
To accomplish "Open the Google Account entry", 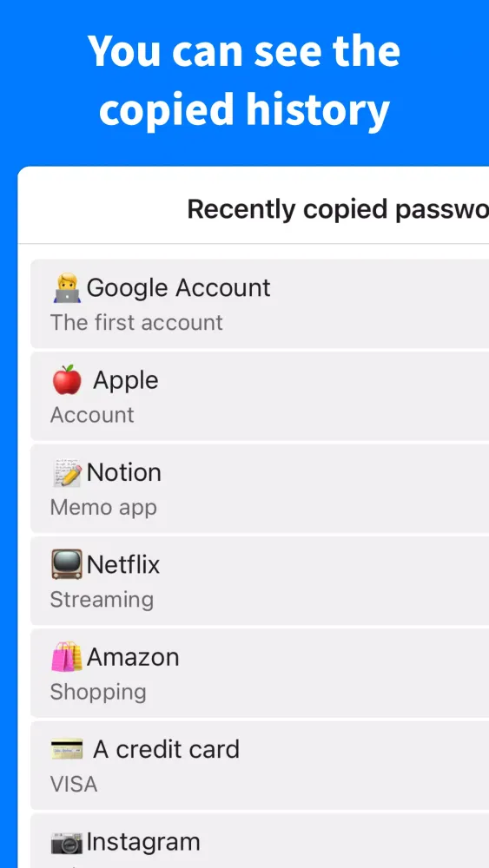I will (x=260, y=304).
